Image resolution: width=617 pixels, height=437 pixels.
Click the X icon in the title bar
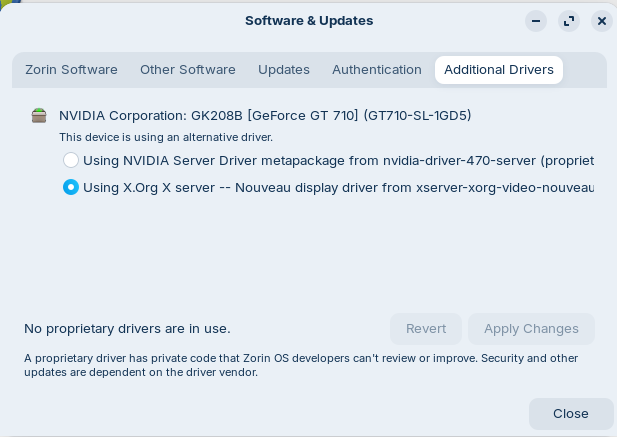[x=602, y=21]
